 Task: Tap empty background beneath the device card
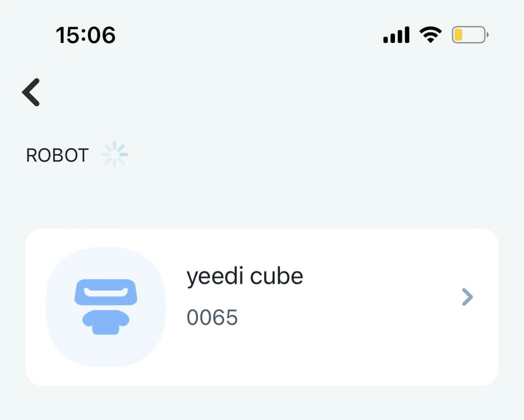(262, 403)
